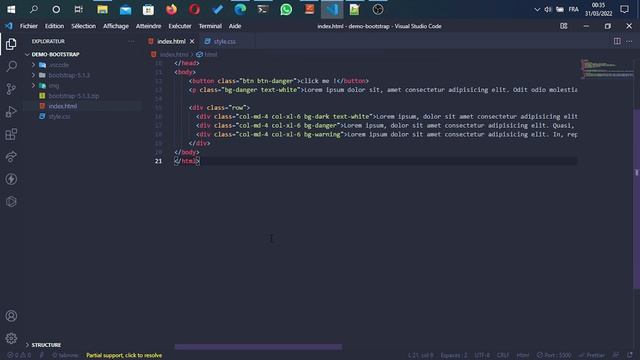The height and width of the screenshot is (360, 640).
Task: Open the Search view in the activity bar
Action: click(x=11, y=66)
